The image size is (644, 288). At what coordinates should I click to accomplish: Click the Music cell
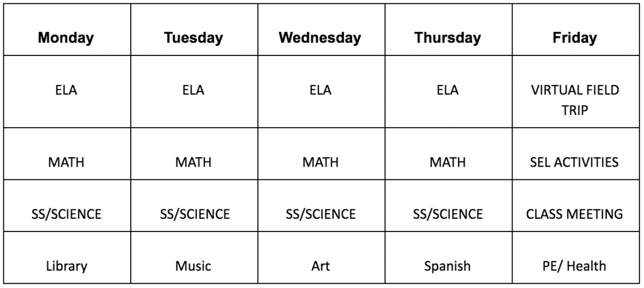pyautogui.click(x=194, y=257)
